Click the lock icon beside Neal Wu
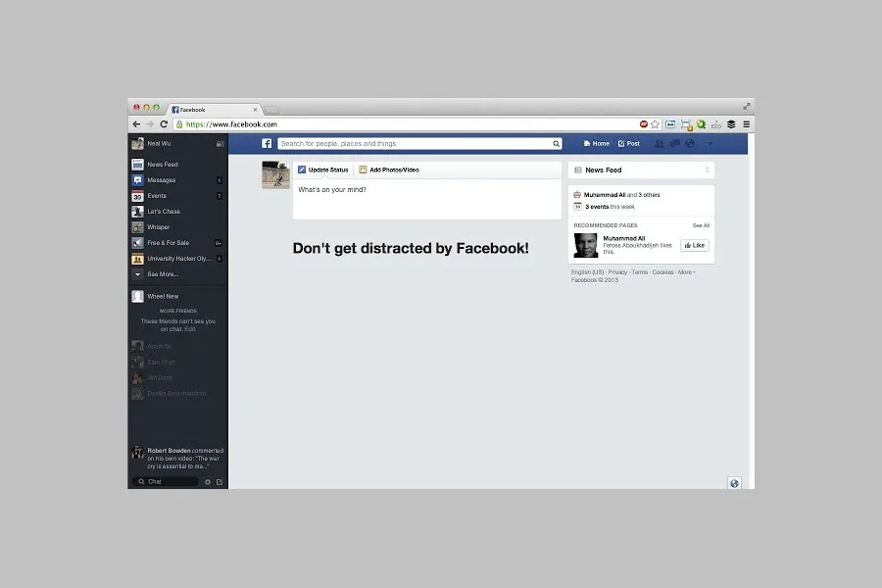Viewport: 882px width, 588px height. coord(220,144)
